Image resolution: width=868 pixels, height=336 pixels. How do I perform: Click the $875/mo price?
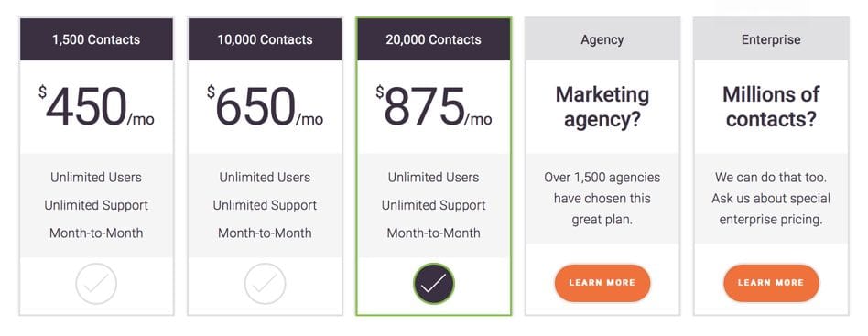pos(433,105)
